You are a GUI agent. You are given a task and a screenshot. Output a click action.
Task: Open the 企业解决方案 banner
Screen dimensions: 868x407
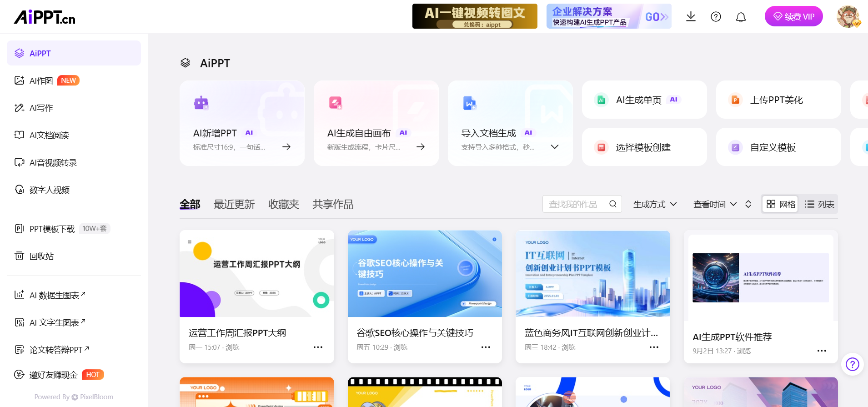point(609,16)
